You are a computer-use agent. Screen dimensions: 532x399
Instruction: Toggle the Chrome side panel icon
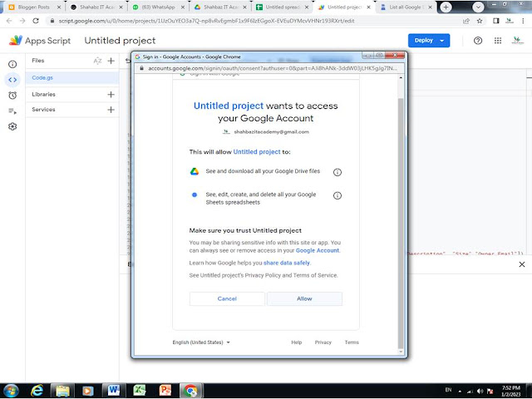coord(496,21)
